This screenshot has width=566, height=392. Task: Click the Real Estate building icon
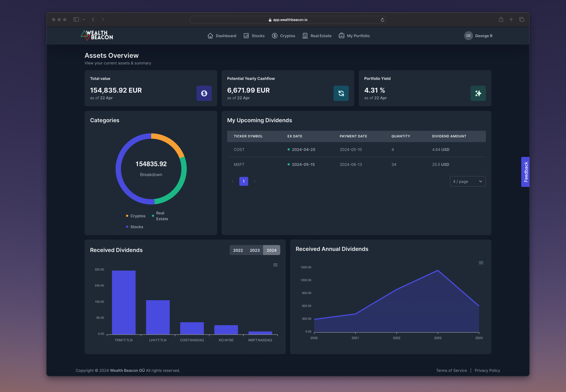[305, 36]
